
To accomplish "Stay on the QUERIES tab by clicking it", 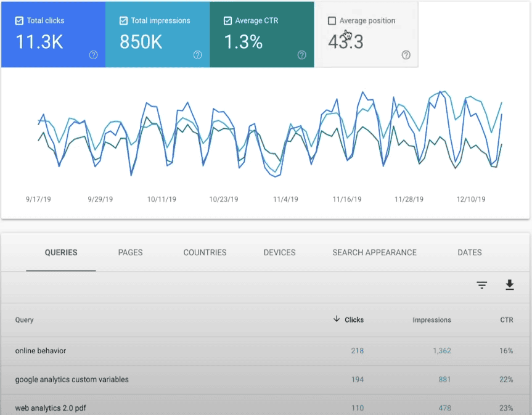I will point(60,252).
